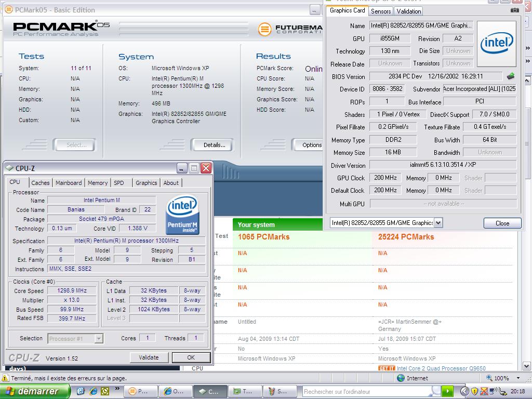Click OK in the CPU-Z window
The width and height of the screenshot is (532, 399).
(191, 357)
